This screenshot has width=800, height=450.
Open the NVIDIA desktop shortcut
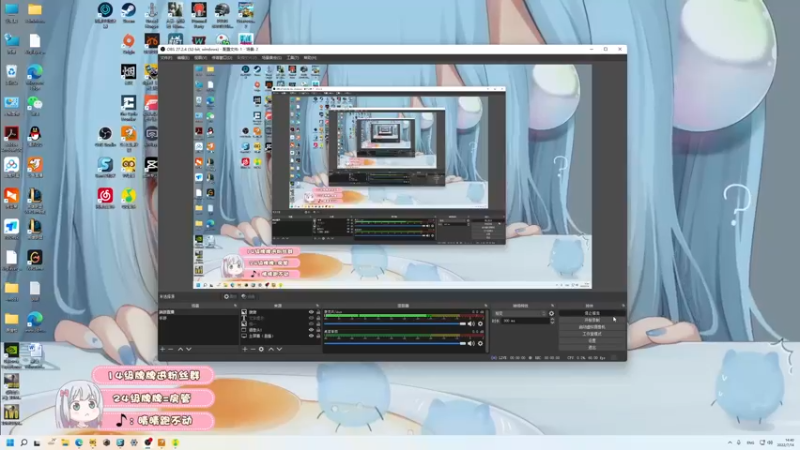coord(11,353)
